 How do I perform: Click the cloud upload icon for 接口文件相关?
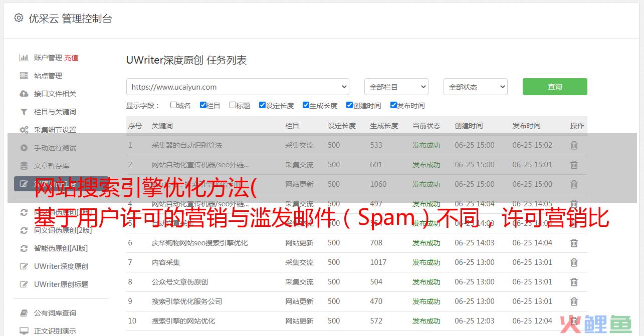(x=24, y=94)
